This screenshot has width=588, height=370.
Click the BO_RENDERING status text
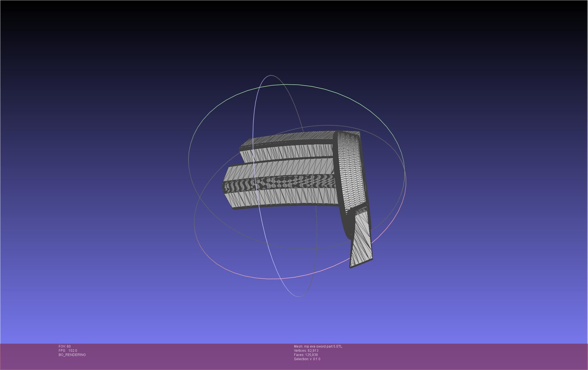pos(72,355)
